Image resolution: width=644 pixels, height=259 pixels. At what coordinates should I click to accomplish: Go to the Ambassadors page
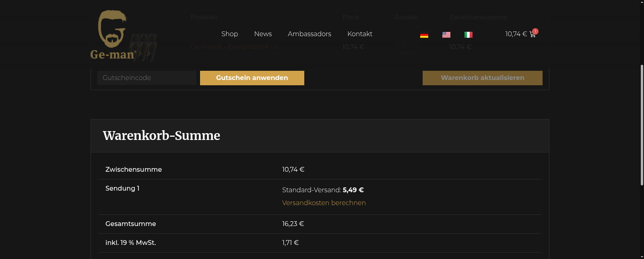pyautogui.click(x=310, y=34)
